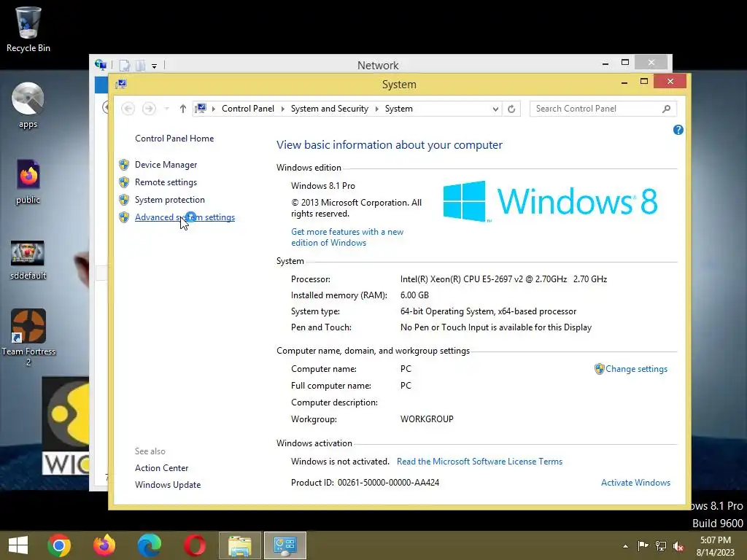Open the apps disc icon on desktop

tap(28, 106)
